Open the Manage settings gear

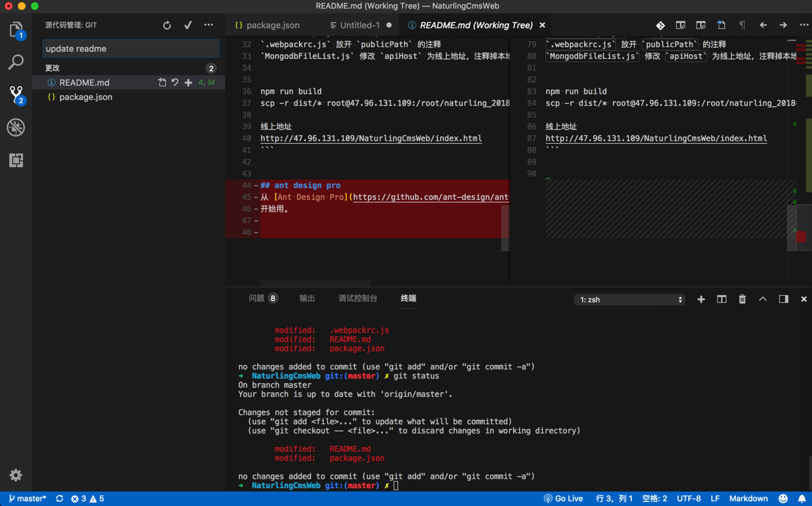(16, 475)
